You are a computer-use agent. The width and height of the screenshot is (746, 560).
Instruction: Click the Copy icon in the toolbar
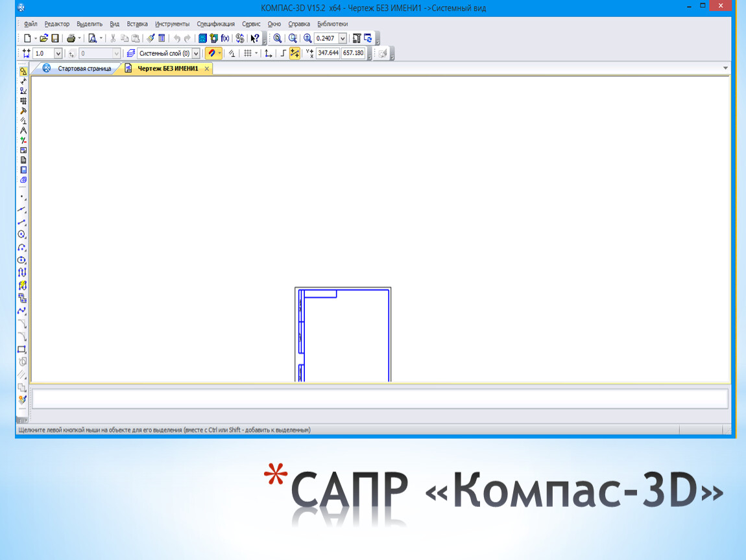(125, 38)
